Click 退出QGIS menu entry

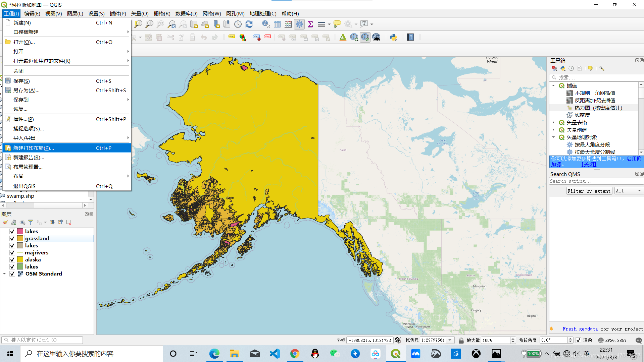click(67, 186)
